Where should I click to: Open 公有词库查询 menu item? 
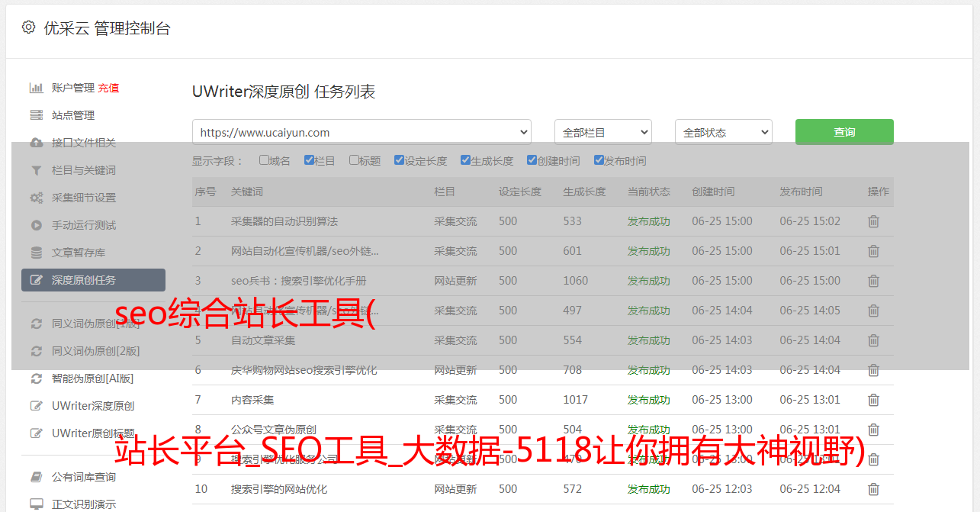[x=84, y=477]
